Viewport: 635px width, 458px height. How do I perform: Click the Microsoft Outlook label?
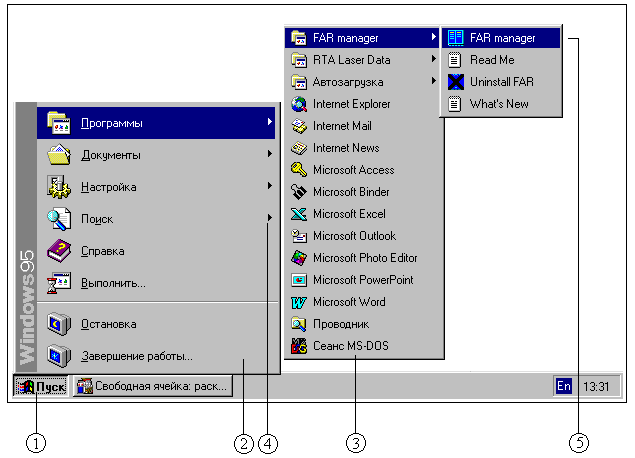click(354, 236)
